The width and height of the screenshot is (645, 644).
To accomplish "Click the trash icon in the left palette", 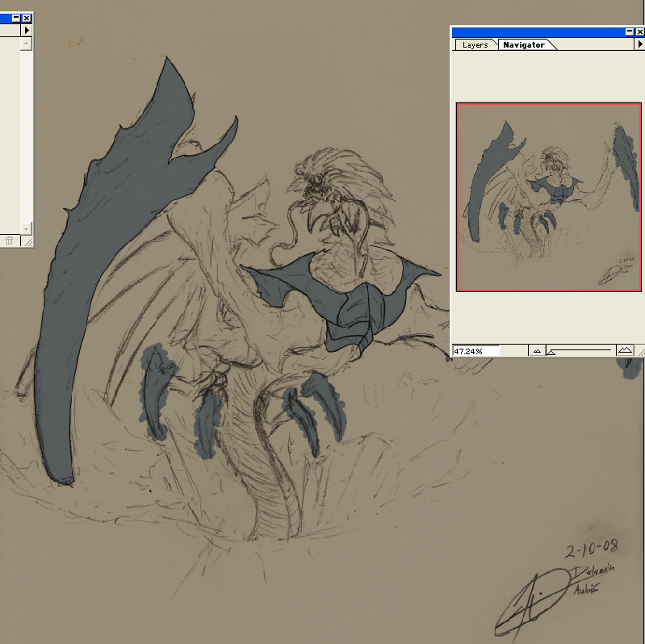I will (9, 240).
